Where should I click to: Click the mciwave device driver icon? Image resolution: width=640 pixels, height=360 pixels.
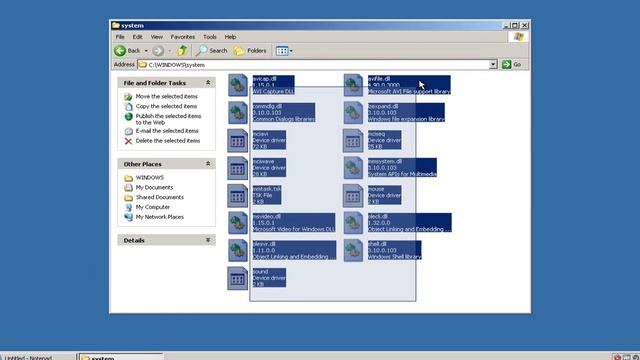(x=238, y=168)
